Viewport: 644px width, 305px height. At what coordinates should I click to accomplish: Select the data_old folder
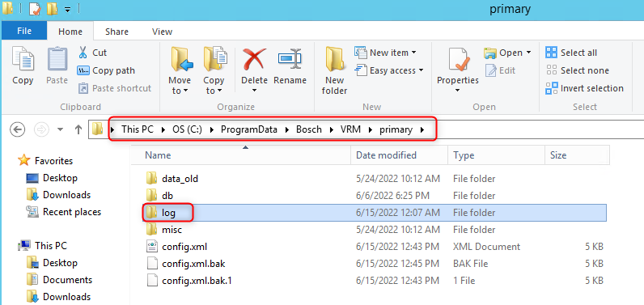pyautogui.click(x=374, y=179)
